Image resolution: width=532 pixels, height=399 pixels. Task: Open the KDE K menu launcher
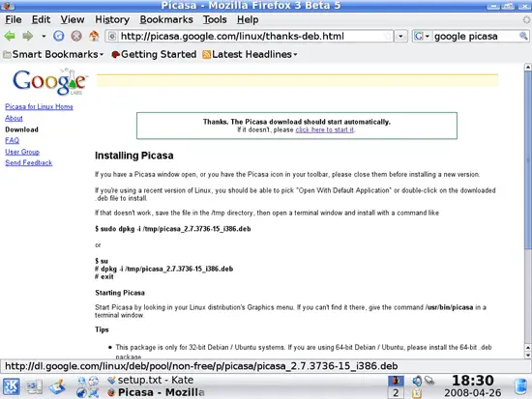[12, 386]
